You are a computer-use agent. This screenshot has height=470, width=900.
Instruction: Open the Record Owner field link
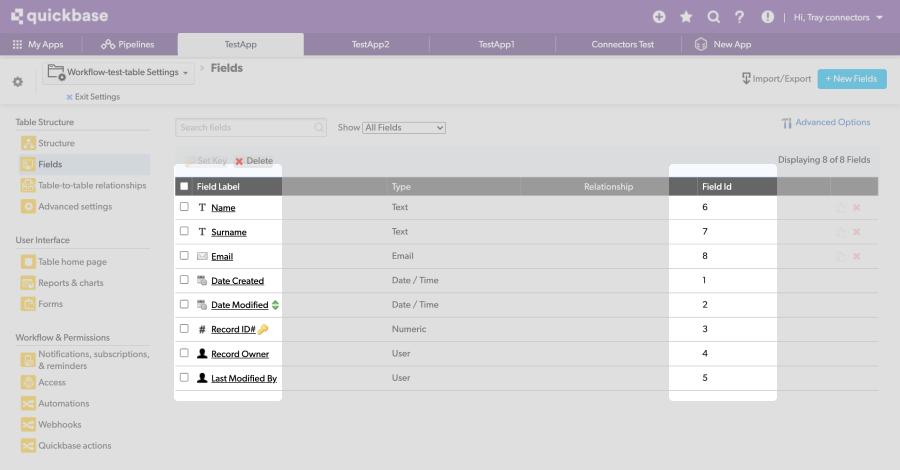point(240,354)
